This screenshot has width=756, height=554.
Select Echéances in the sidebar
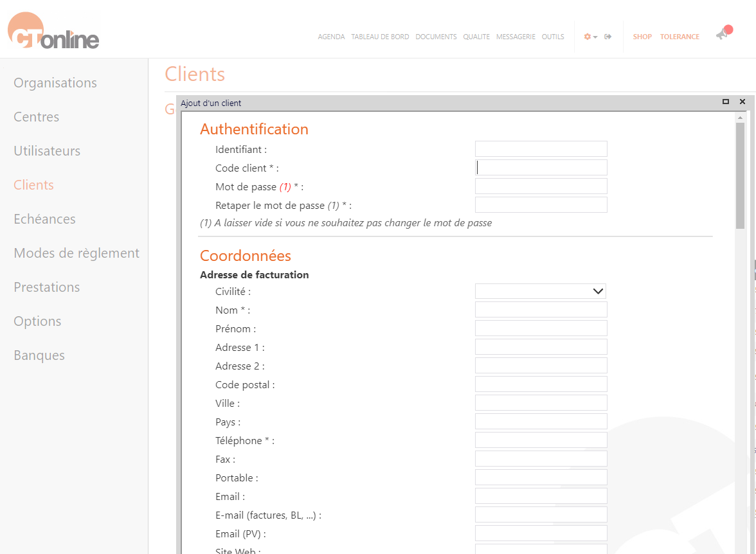coord(44,219)
